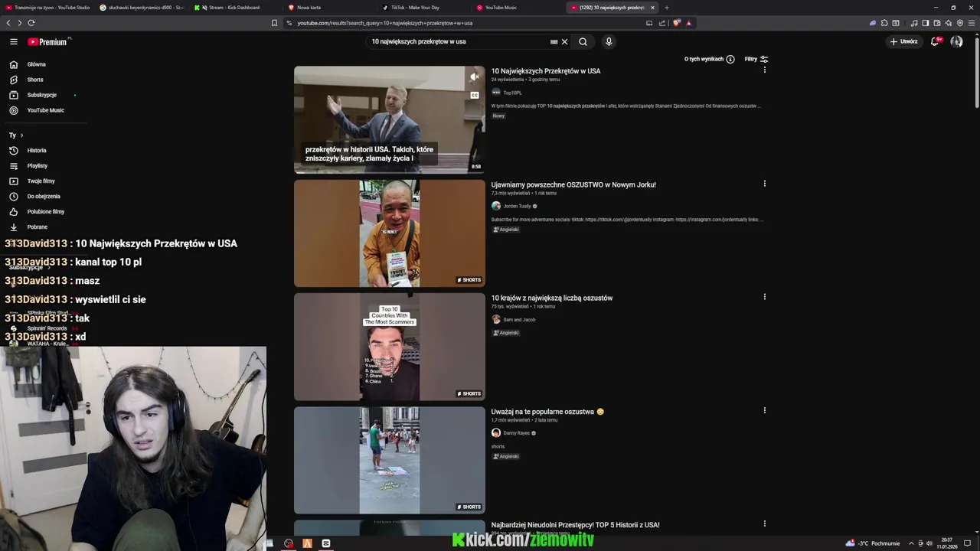Open more options for Ujawniamy powszechne OSZUSTWO
The image size is (980, 551).
[764, 184]
